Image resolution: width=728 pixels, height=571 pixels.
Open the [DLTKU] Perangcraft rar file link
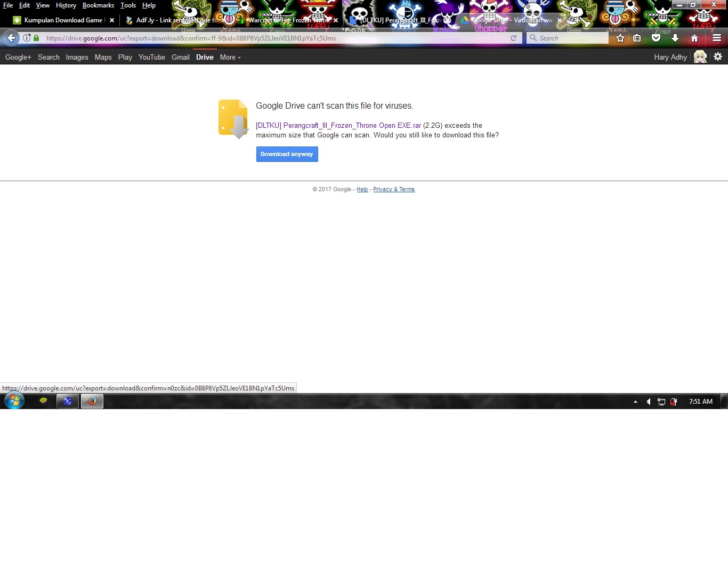point(338,126)
